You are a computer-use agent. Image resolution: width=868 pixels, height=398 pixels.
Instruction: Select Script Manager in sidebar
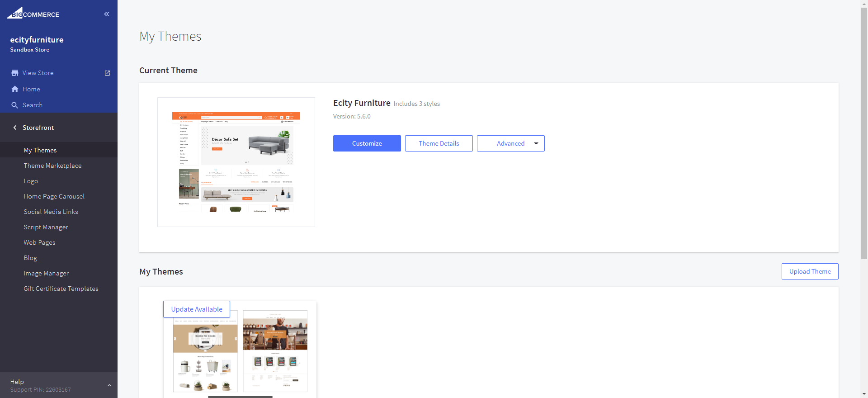point(46,227)
